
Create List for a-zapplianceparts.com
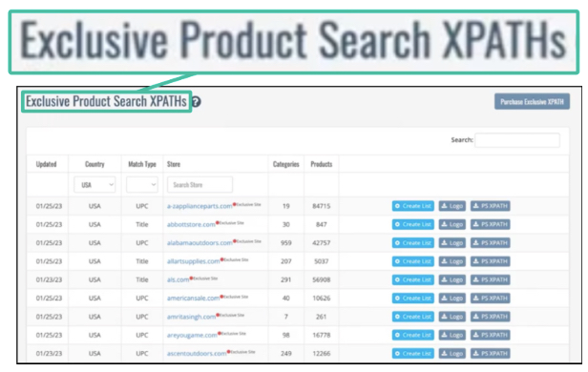(413, 206)
